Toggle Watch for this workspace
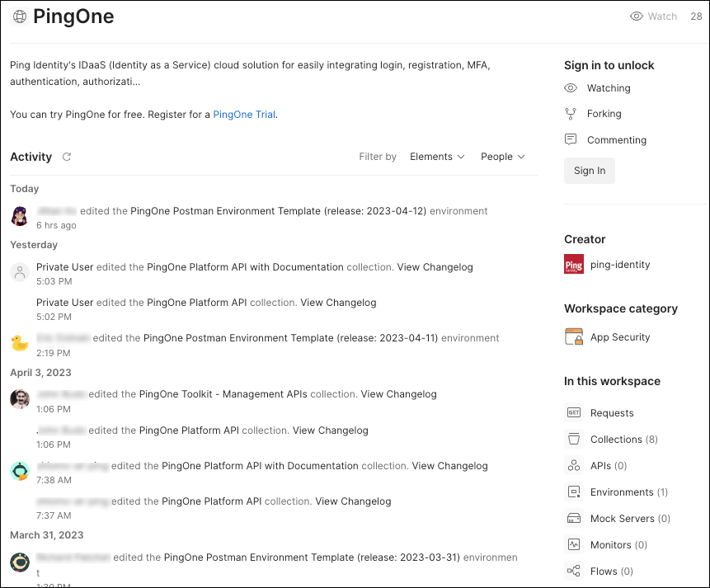 click(654, 16)
